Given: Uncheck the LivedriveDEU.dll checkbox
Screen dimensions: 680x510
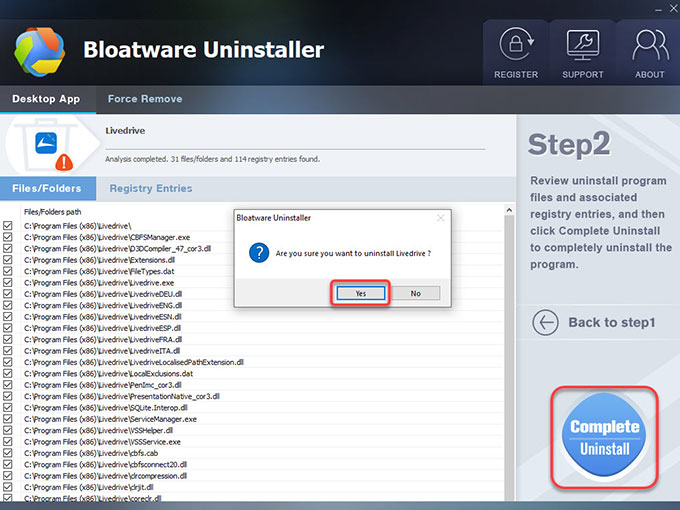Looking at the screenshot, I should pyautogui.click(x=8, y=294).
